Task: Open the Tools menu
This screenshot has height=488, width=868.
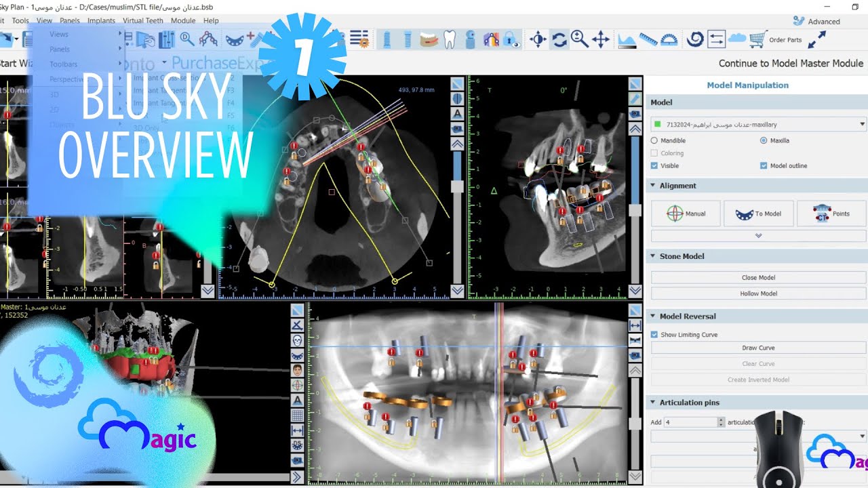Action: pyautogui.click(x=20, y=21)
